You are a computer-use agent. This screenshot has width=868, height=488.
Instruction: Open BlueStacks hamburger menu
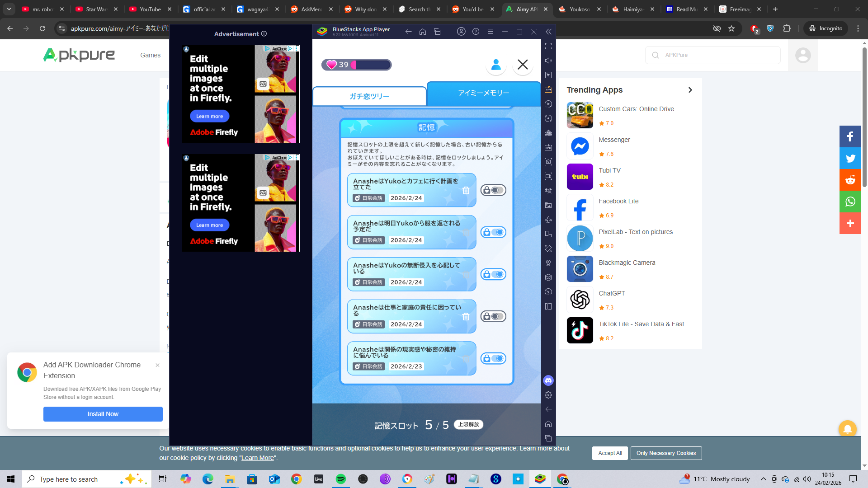pyautogui.click(x=490, y=32)
